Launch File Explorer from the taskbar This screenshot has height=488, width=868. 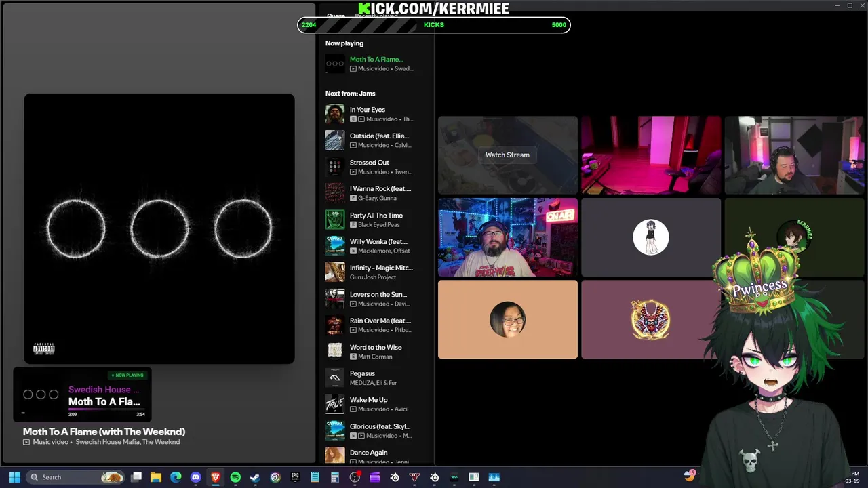click(x=156, y=477)
